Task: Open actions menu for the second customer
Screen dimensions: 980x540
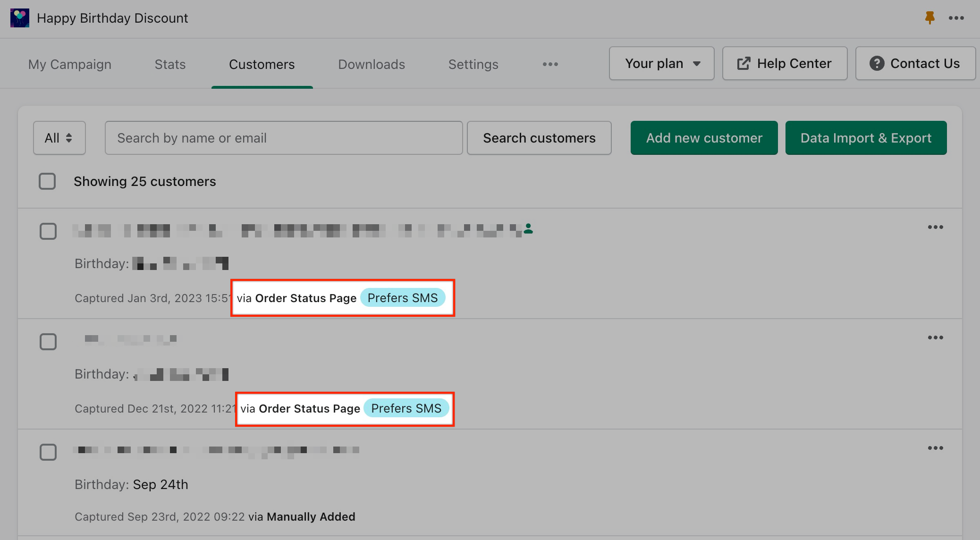Action: [935, 338]
